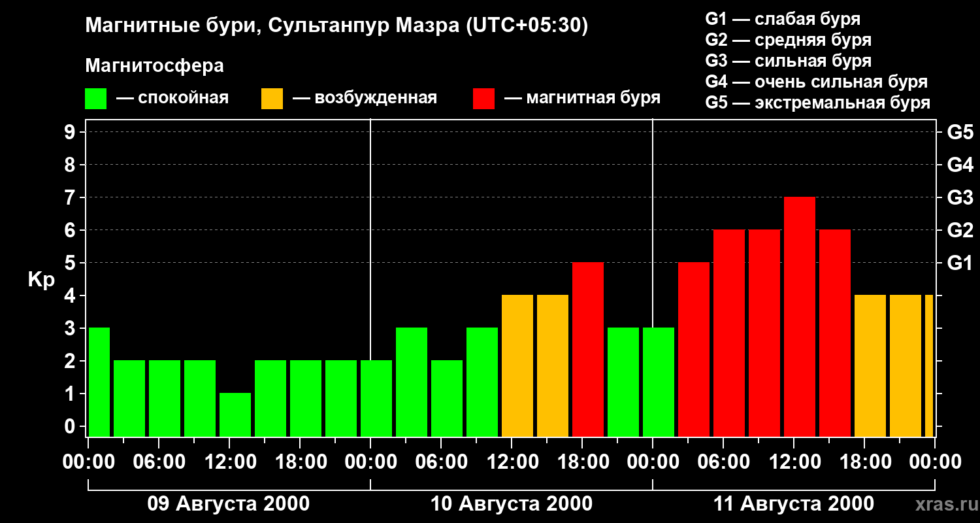
Task: Select the '10 Августа 2000' date label
Action: coord(512,504)
